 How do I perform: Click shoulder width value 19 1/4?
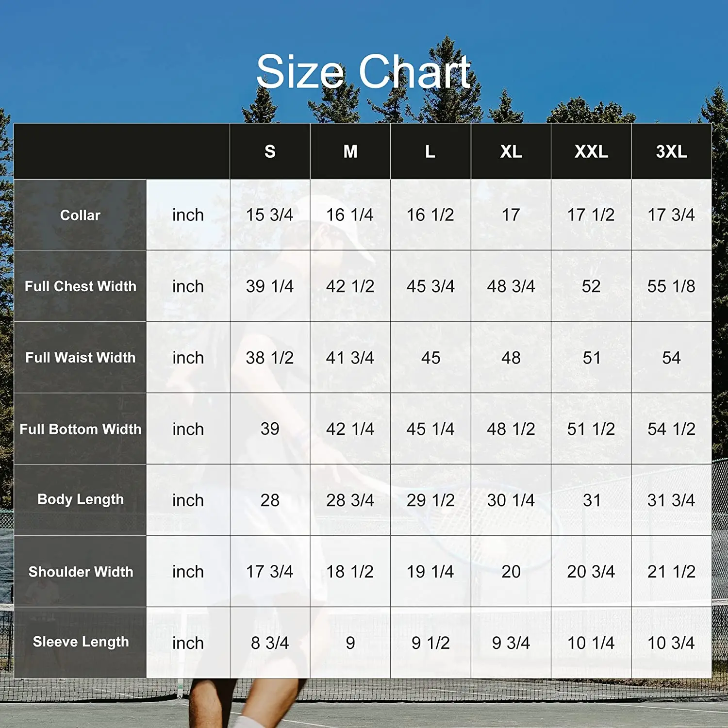(x=430, y=572)
